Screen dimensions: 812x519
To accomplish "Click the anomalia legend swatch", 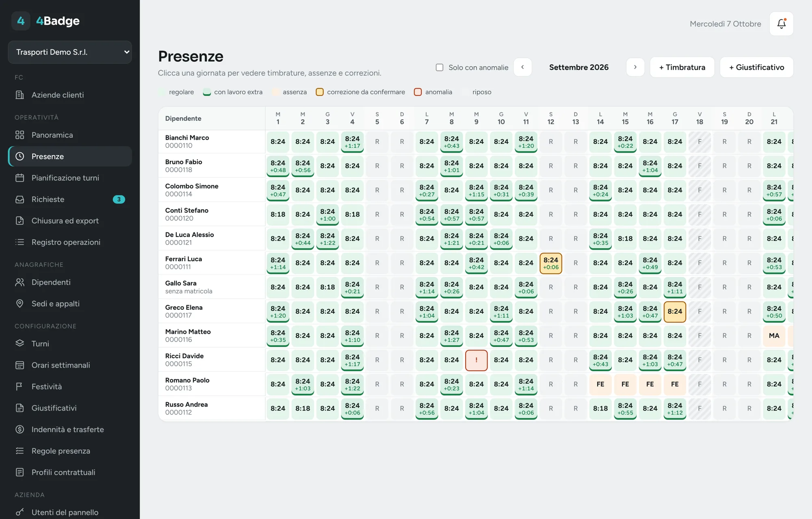I will (418, 92).
